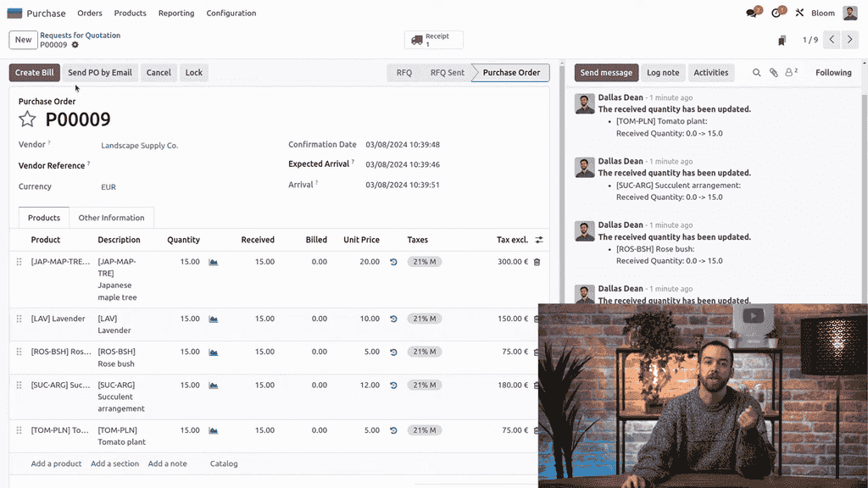
Task: Toggle the favorite star beside P00009
Action: coord(27,120)
